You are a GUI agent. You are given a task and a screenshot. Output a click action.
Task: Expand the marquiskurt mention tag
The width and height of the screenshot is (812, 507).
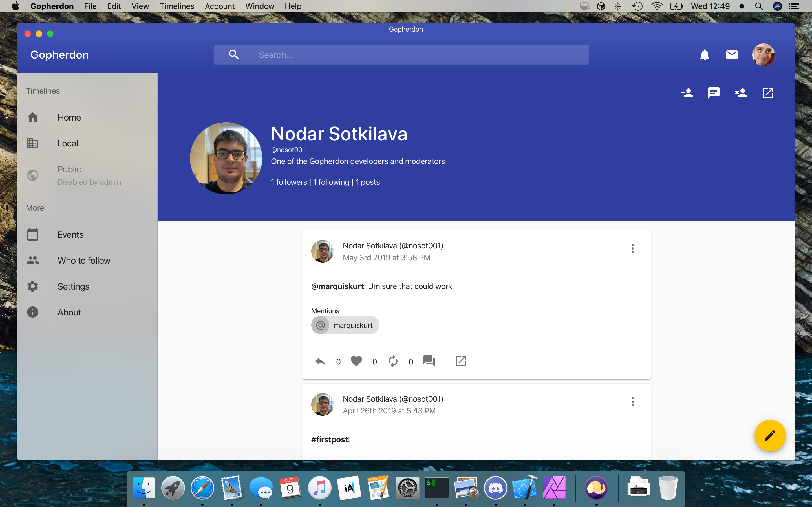(x=345, y=325)
